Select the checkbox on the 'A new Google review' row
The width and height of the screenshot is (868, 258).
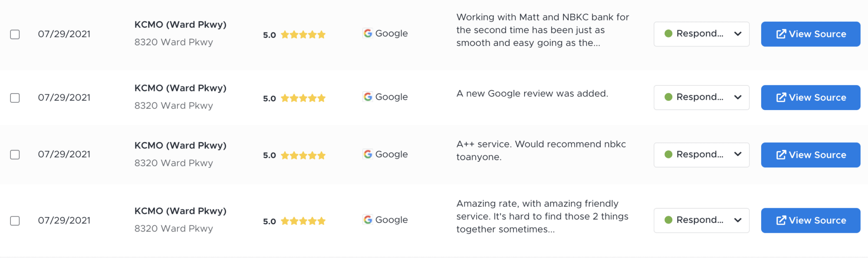(14, 98)
